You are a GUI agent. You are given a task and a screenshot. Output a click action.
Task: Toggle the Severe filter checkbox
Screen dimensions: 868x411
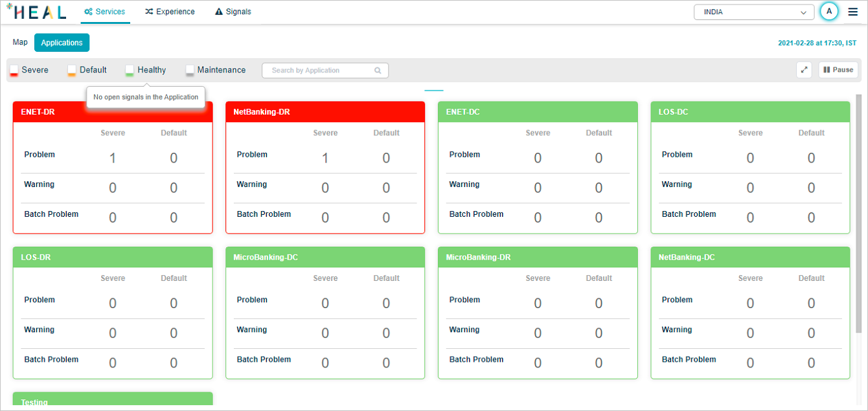[14, 70]
